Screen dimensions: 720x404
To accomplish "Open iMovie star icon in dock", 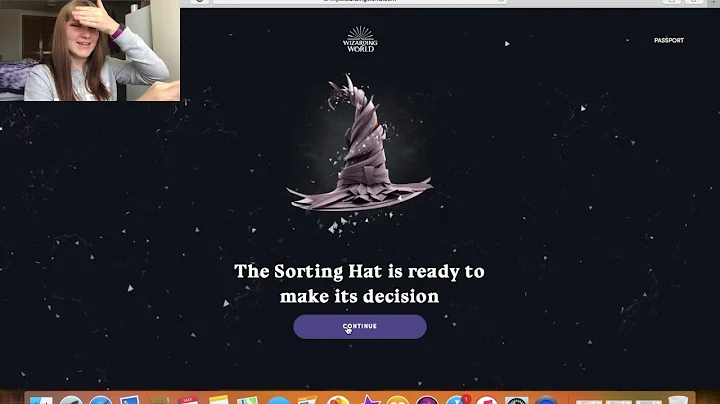I will [369, 400].
